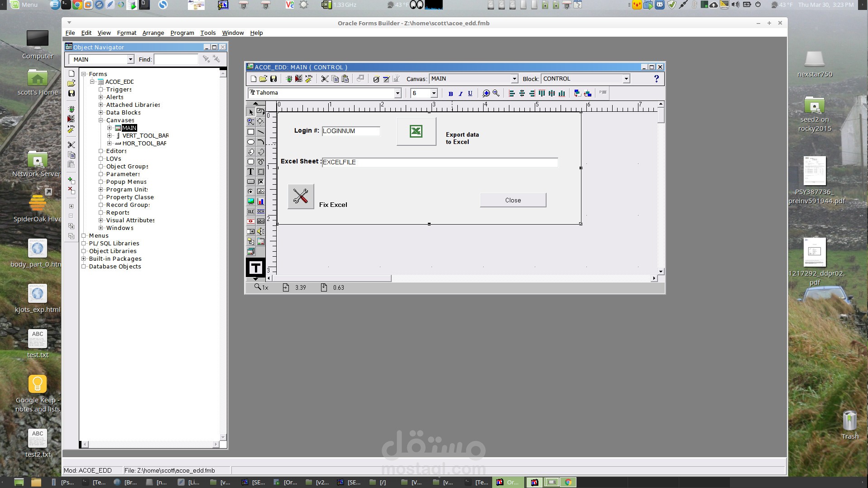Click Expand All icon in Navigator toolbar
The height and width of the screenshot is (488, 868).
[71, 226]
